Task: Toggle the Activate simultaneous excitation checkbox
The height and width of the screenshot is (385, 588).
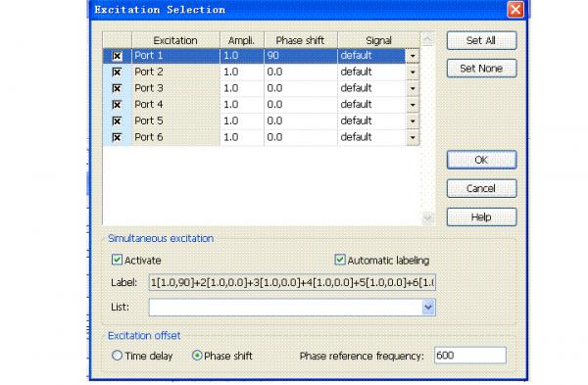Action: point(117,260)
